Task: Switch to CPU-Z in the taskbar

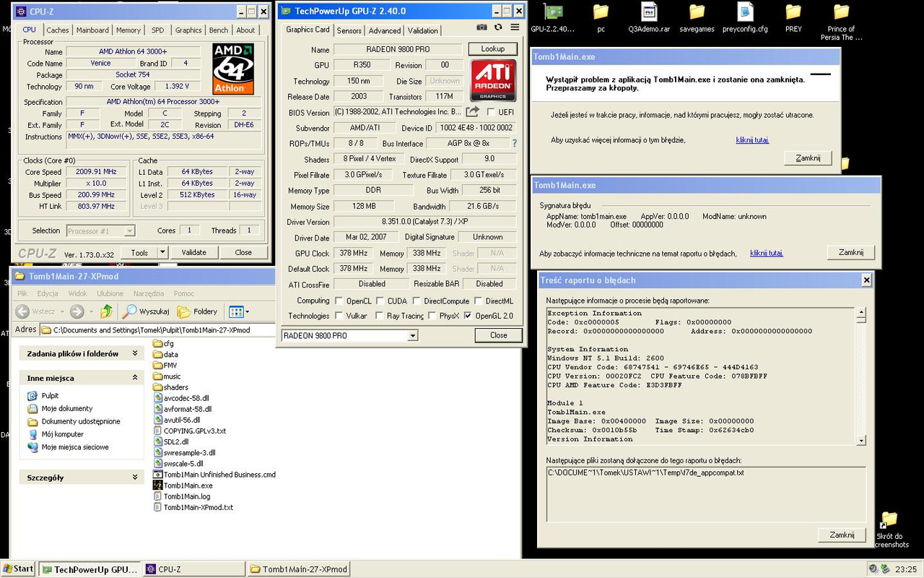Action: pos(193,569)
